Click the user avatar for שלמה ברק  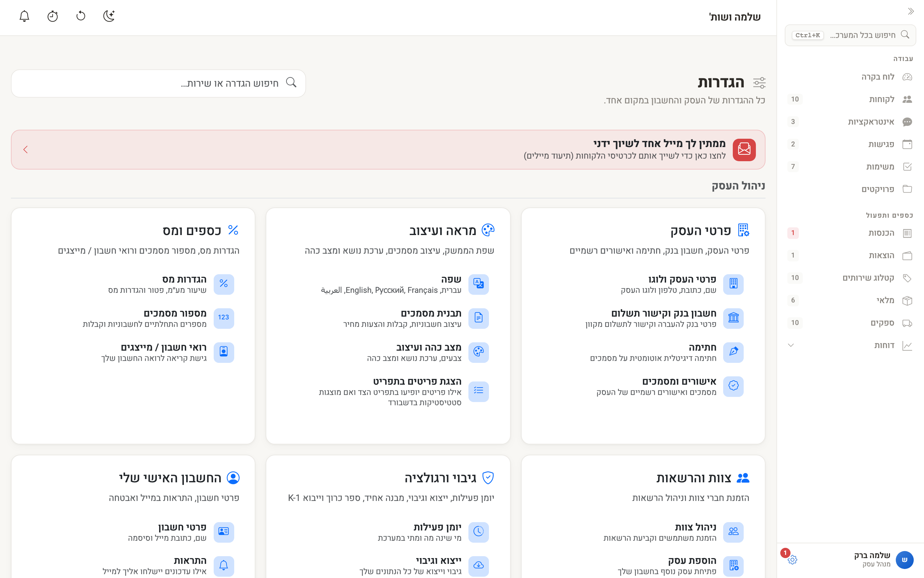[x=904, y=560]
